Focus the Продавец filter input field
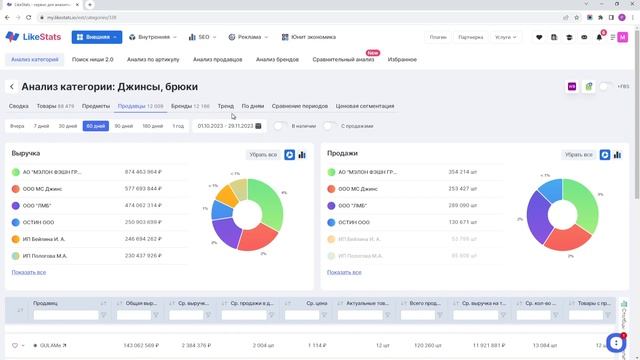 [x=66, y=315]
